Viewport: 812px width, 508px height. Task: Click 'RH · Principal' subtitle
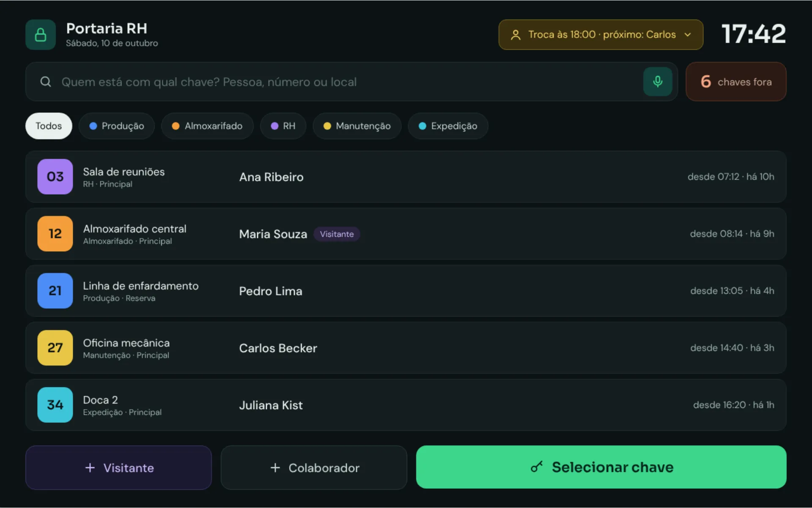(107, 184)
